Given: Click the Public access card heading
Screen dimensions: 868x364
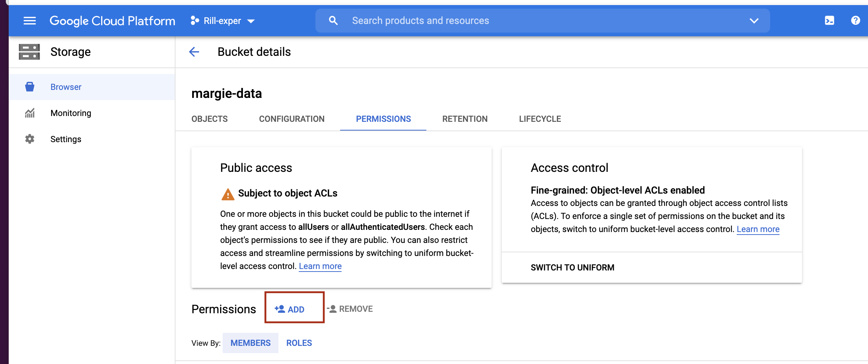Looking at the screenshot, I should pos(256,168).
